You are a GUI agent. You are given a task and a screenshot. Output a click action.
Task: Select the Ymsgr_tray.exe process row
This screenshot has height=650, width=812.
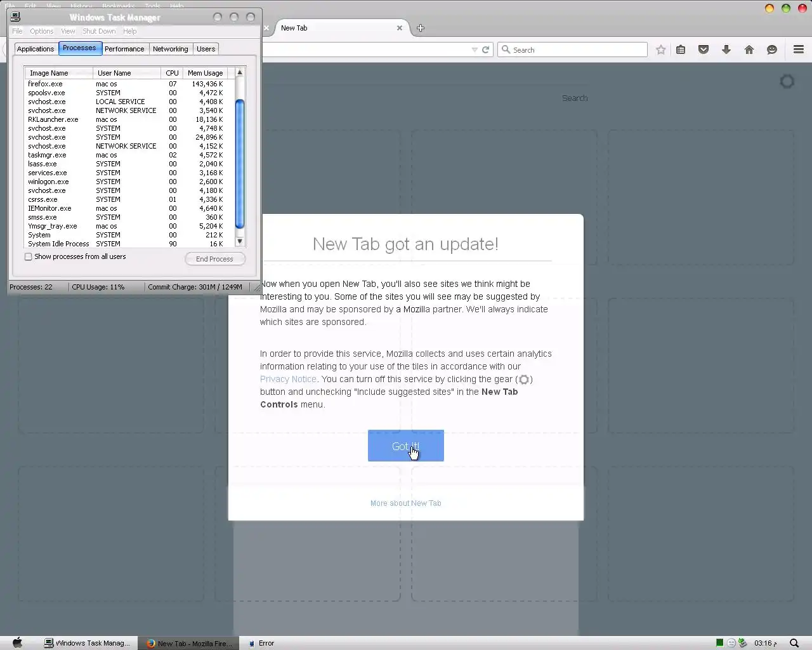(126, 226)
